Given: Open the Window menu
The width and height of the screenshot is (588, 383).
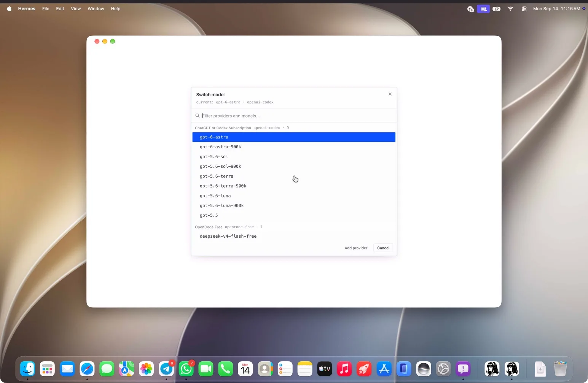Looking at the screenshot, I should click(96, 9).
